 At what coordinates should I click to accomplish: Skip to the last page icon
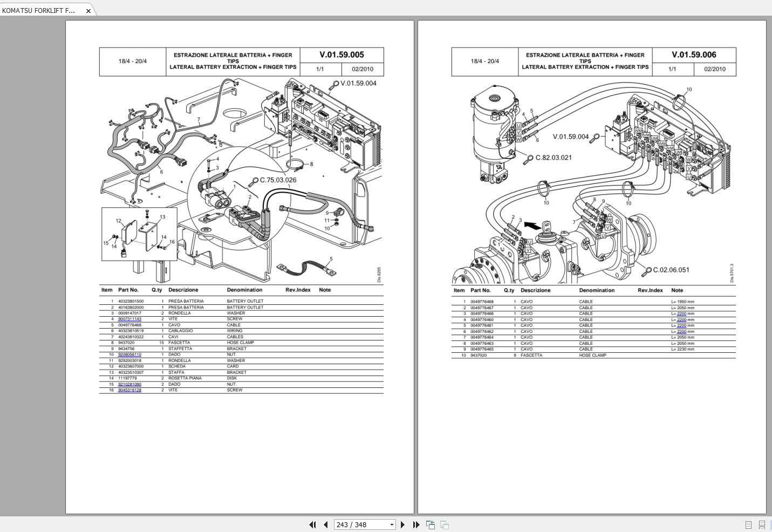click(416, 524)
